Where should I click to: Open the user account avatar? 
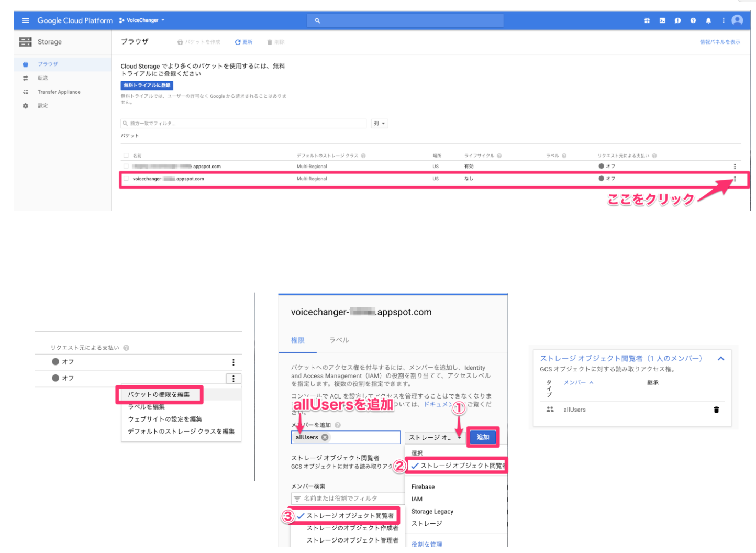737,20
